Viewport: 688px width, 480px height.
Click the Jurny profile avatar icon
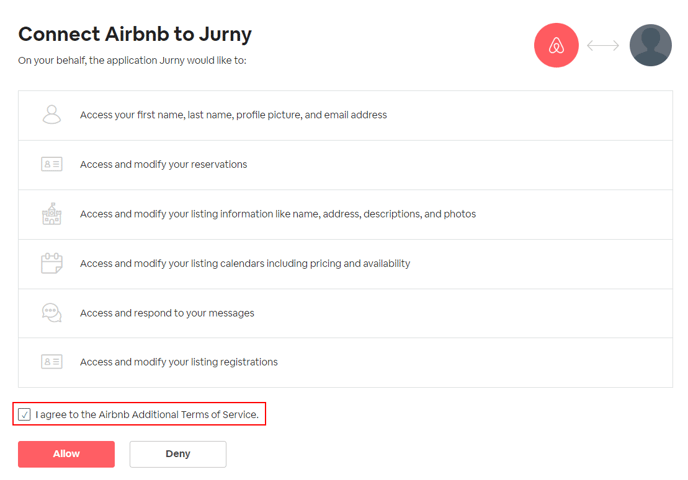650,45
